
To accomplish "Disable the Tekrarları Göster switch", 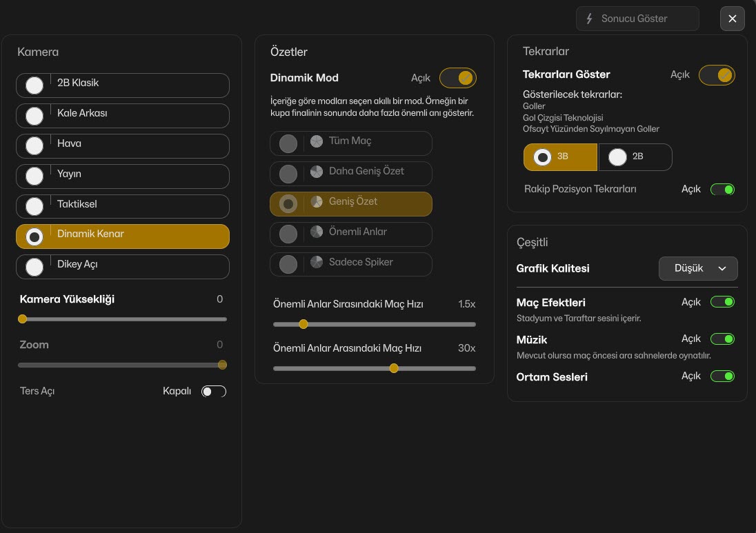I will pyautogui.click(x=717, y=74).
